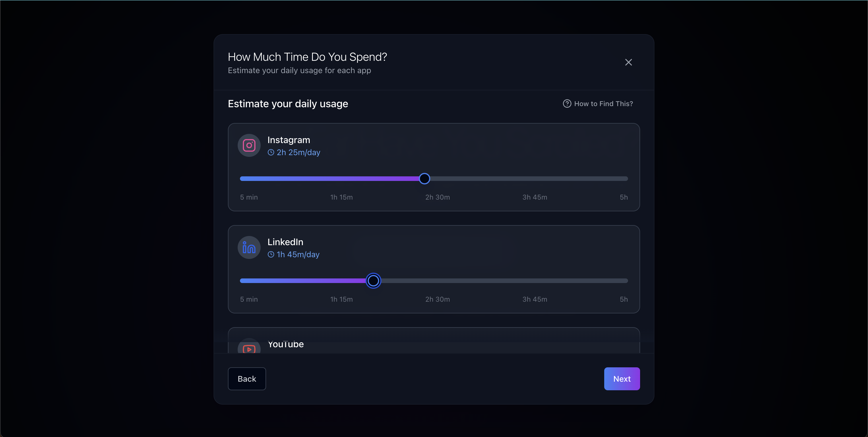Click the LinkedIn app name label

click(285, 242)
